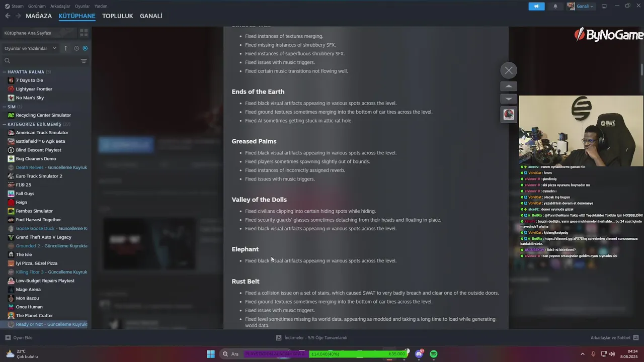The width and height of the screenshot is (644, 362).
Task: Switch to Big Picture mode monitor icon
Action: (x=604, y=6)
